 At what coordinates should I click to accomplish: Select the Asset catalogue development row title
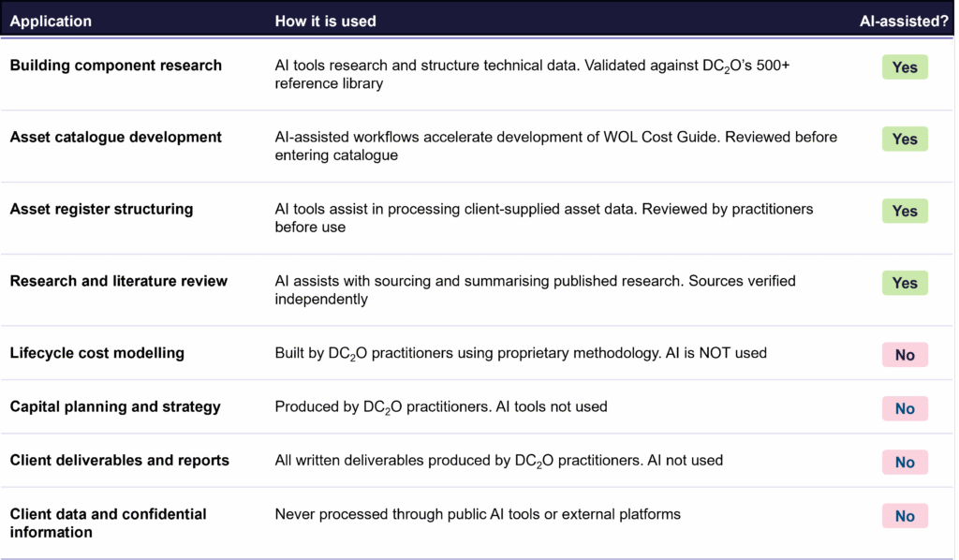[x=115, y=137]
